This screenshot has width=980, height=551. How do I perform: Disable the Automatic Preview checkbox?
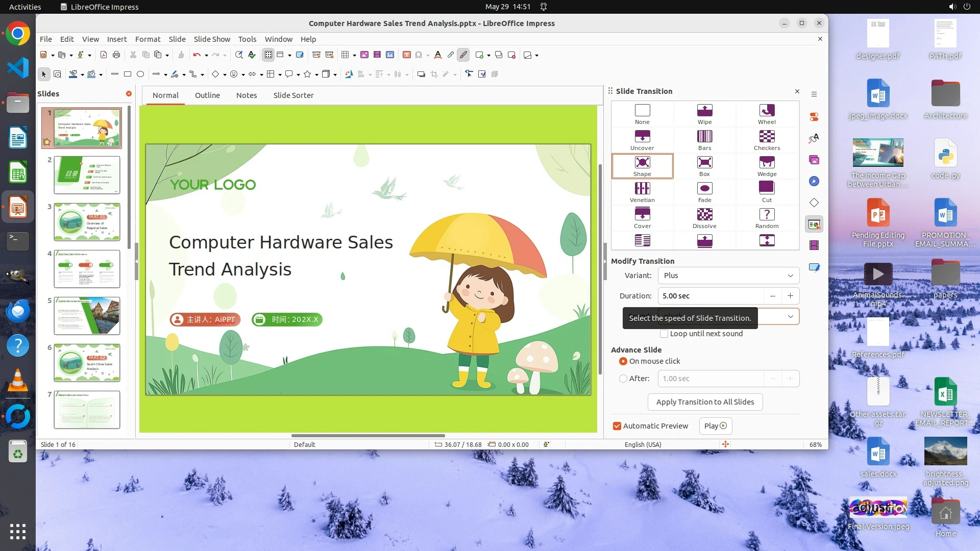coord(617,426)
